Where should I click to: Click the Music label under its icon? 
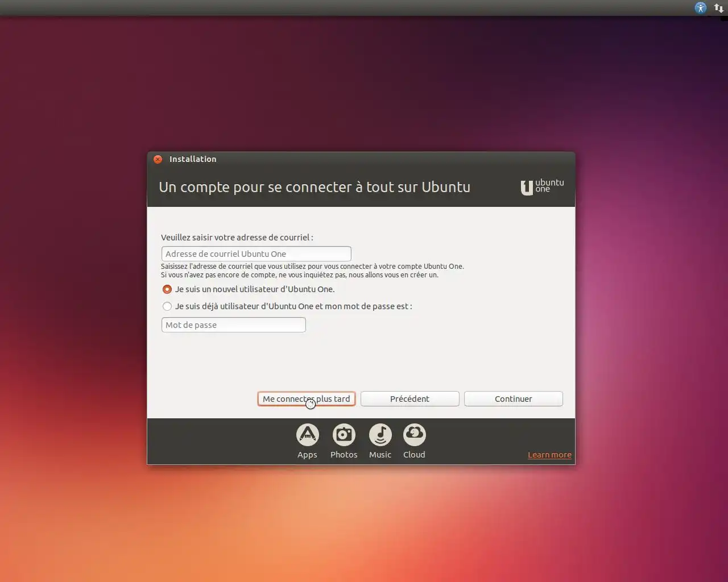click(x=380, y=455)
